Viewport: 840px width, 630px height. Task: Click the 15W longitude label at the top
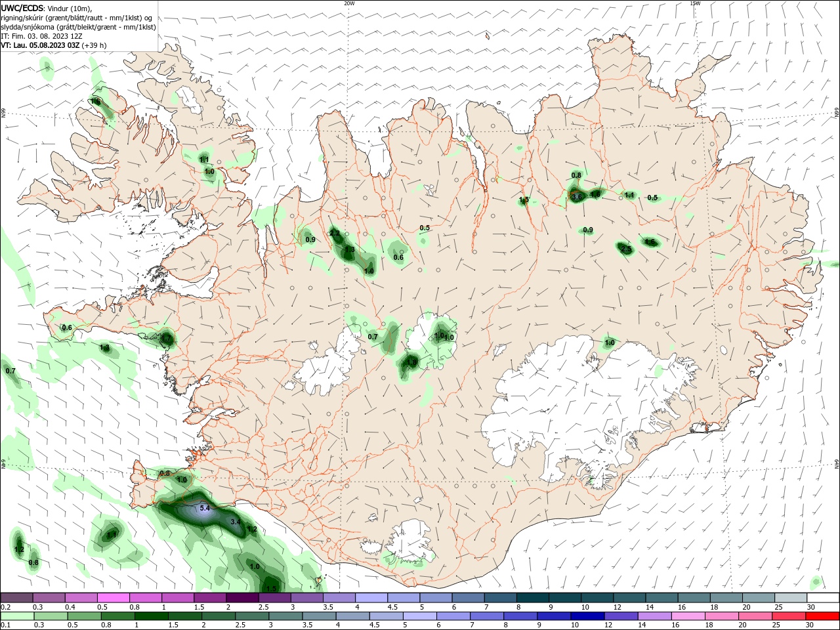coord(695,3)
